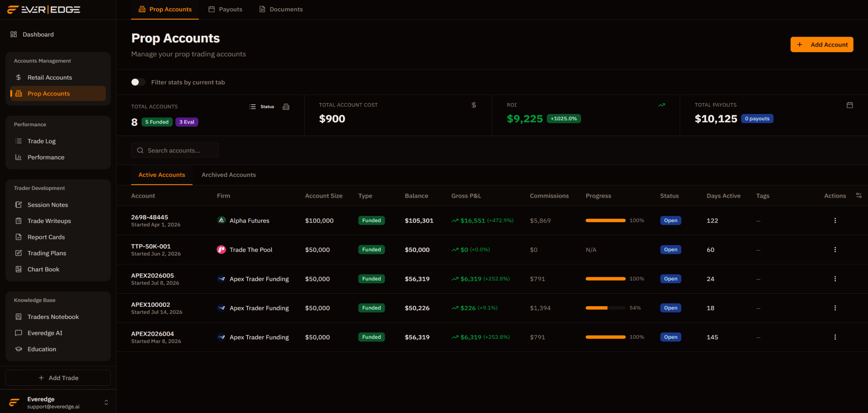Open Chart Book
868x413 pixels.
(58, 269)
